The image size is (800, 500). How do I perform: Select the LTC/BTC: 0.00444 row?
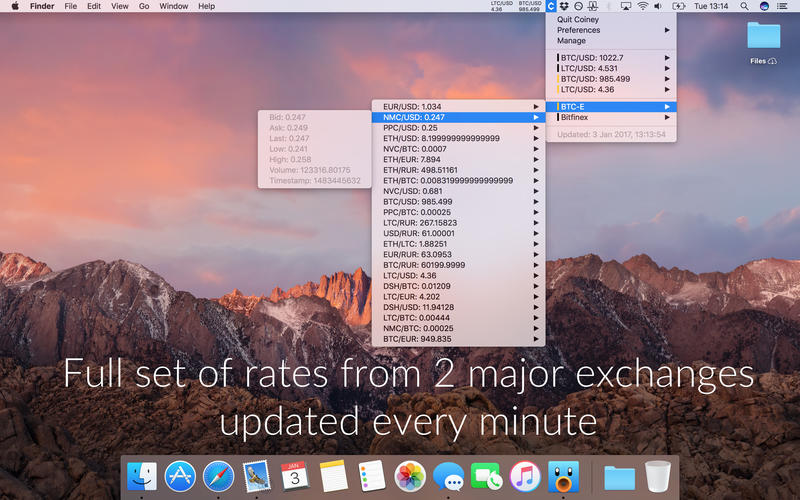click(458, 318)
